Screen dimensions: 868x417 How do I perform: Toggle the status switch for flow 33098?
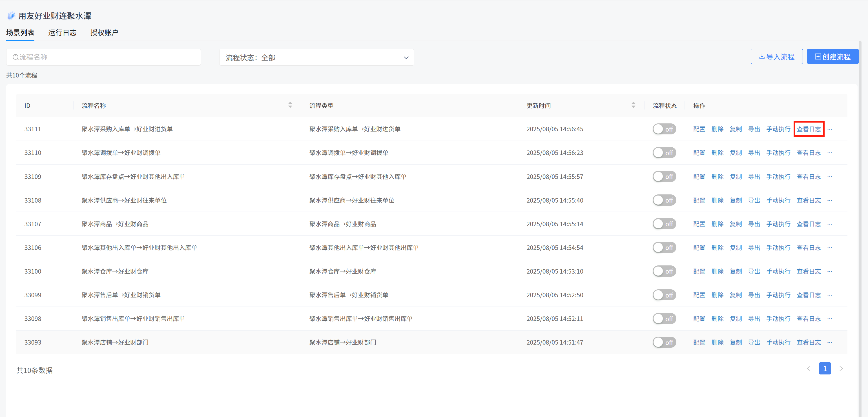664,319
